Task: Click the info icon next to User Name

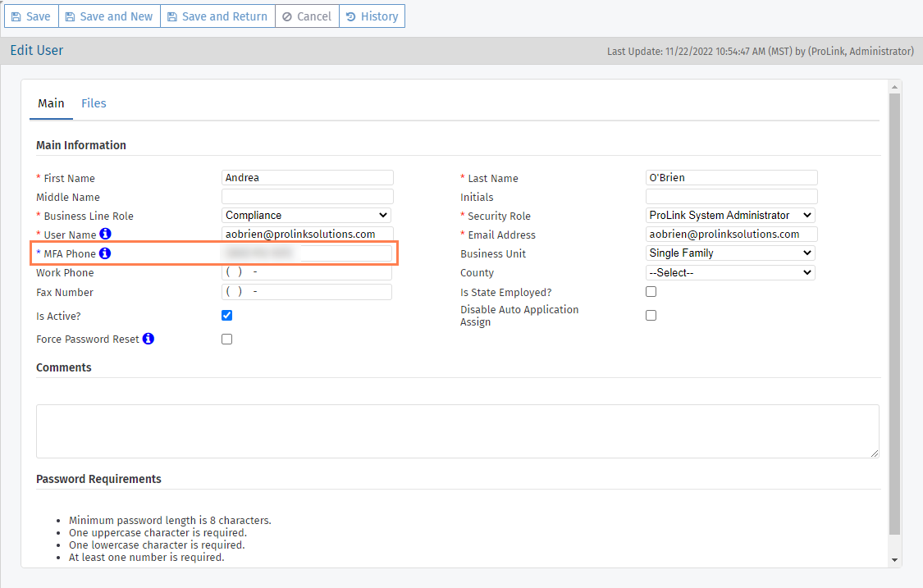Action: (105, 235)
